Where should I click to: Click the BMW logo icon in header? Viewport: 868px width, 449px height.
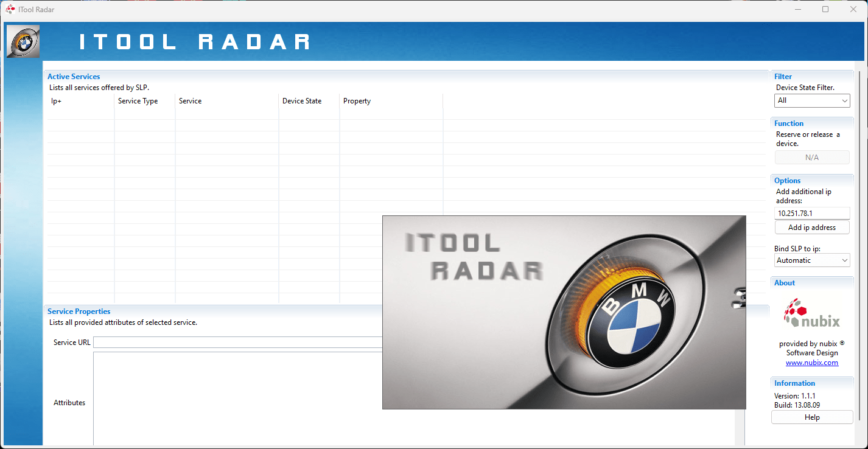(23, 41)
